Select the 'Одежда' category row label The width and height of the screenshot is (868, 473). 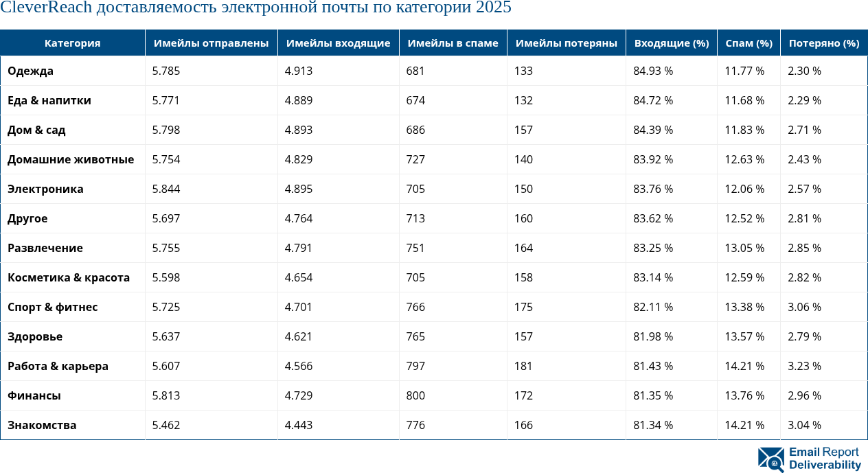tap(30, 71)
